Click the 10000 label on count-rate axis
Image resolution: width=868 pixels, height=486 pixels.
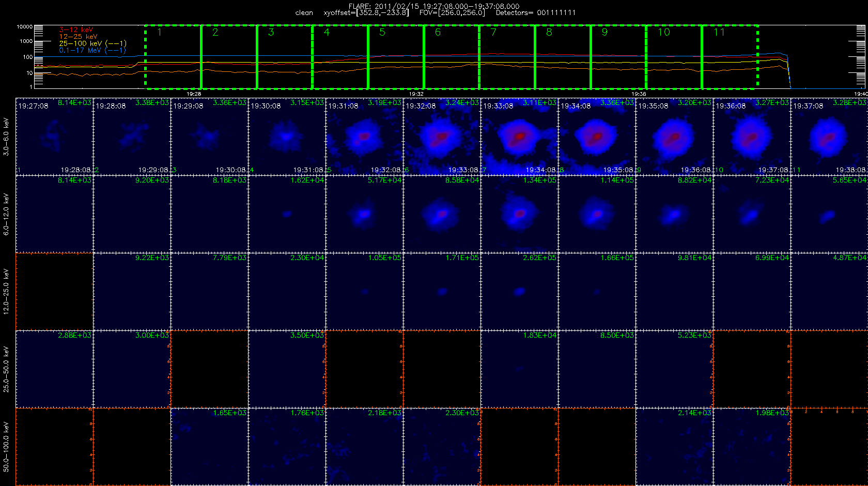point(24,26)
